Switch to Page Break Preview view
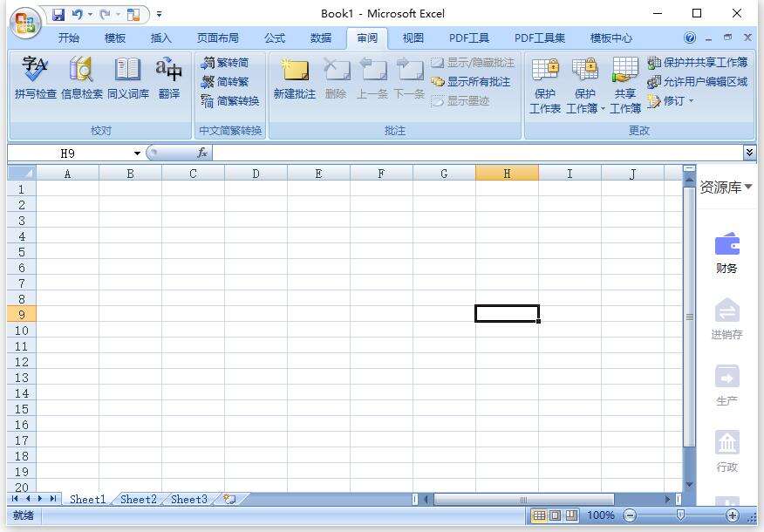This screenshot has width=764, height=532. 571,515
